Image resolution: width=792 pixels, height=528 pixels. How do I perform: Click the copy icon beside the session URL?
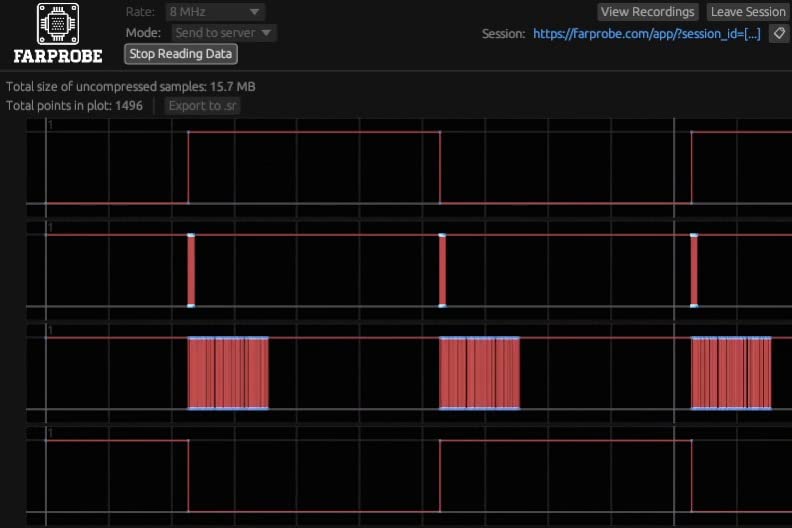pyautogui.click(x=778, y=33)
